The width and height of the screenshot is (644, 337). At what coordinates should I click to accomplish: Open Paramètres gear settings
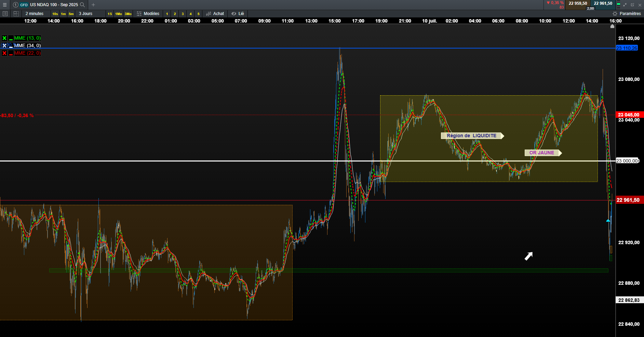tap(627, 14)
